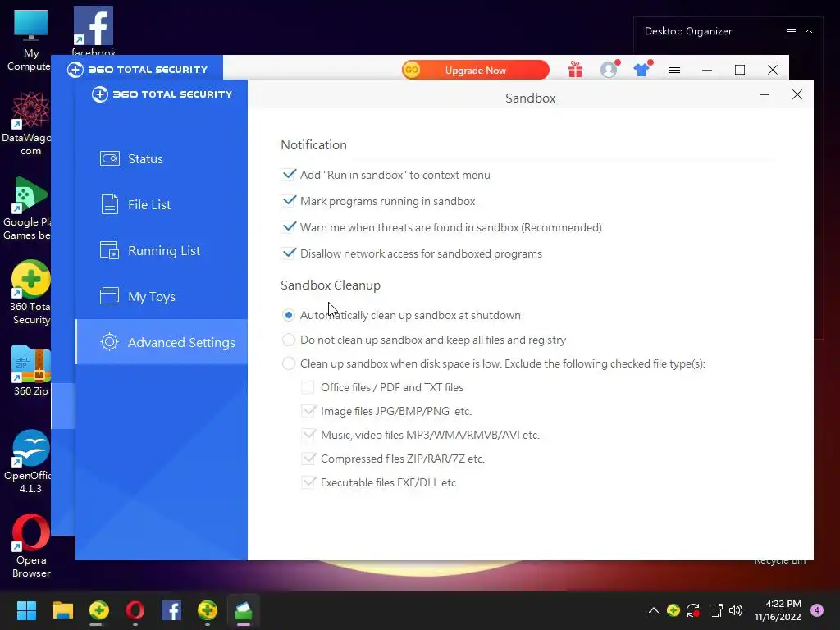The image size is (840, 630).
Task: Toggle Warn me when threats are found
Action: pyautogui.click(x=288, y=227)
